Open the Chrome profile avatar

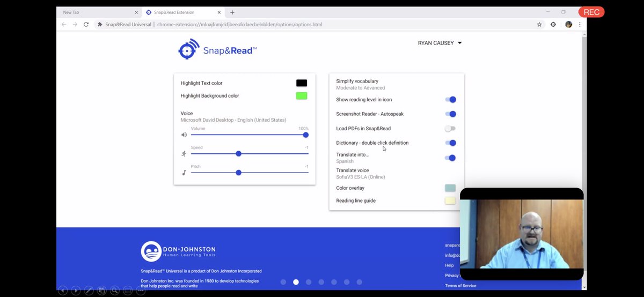tap(569, 24)
